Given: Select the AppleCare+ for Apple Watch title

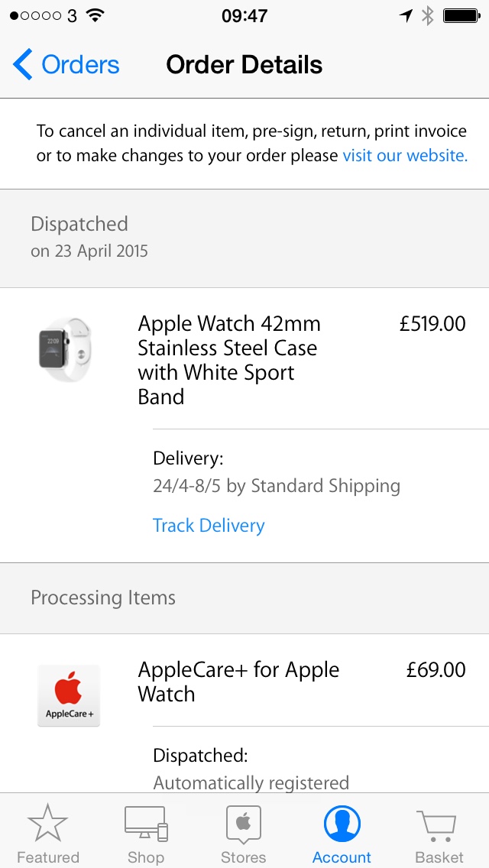Looking at the screenshot, I should point(238,682).
